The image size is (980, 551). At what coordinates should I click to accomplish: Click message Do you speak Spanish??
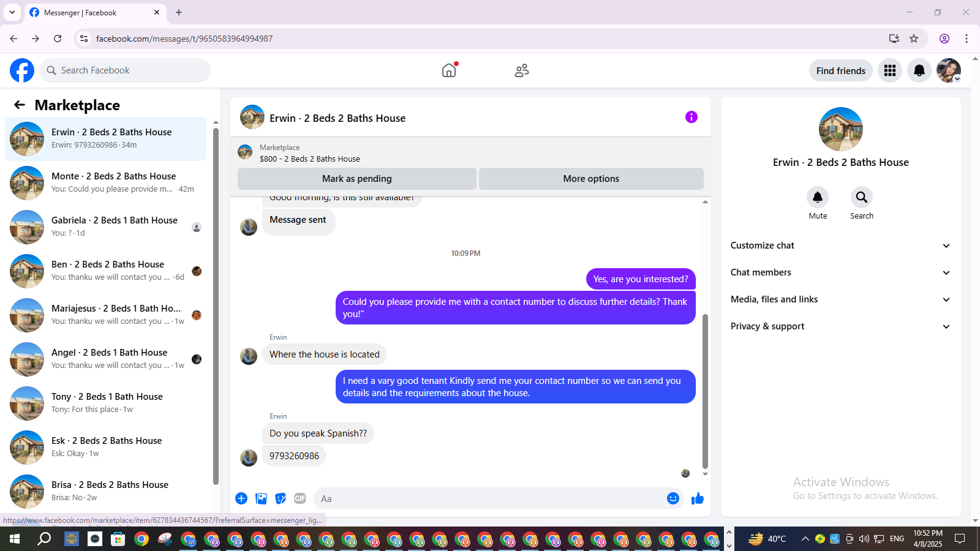[318, 433]
